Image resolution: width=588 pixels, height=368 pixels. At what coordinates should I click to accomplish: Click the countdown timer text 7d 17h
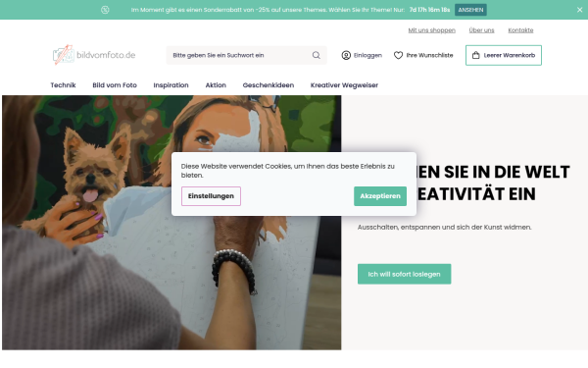tap(429, 10)
